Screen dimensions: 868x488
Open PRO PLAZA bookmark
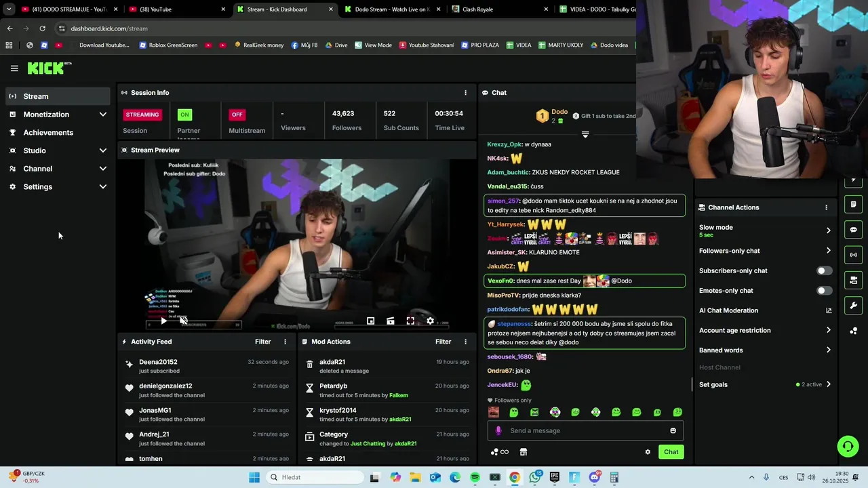pyautogui.click(x=480, y=45)
